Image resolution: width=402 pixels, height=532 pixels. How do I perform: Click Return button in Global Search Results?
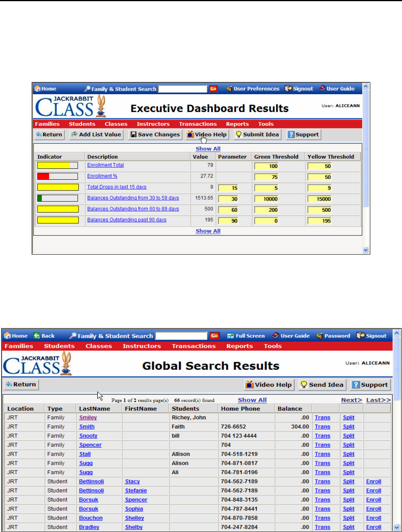tap(21, 384)
